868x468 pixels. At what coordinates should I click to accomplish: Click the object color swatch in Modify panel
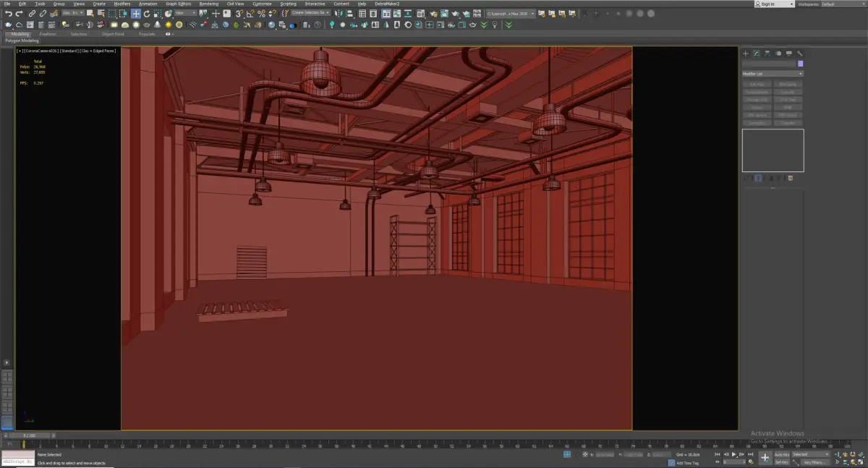point(800,64)
